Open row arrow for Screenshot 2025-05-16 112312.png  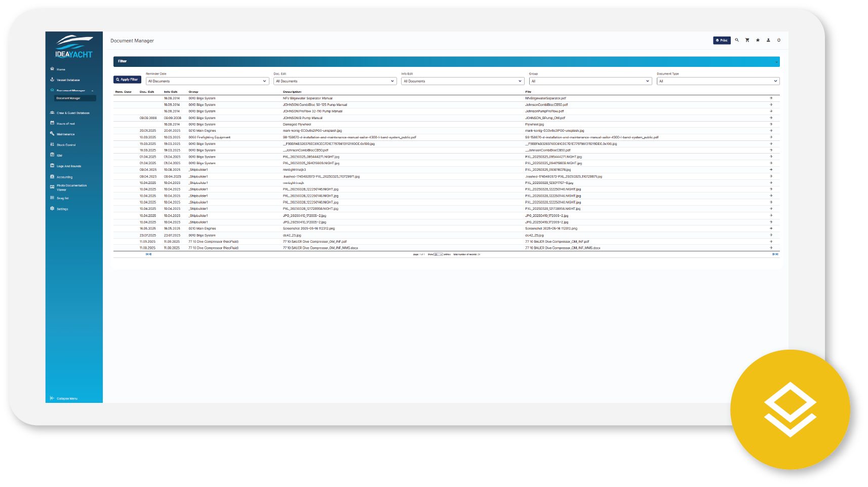[771, 229]
